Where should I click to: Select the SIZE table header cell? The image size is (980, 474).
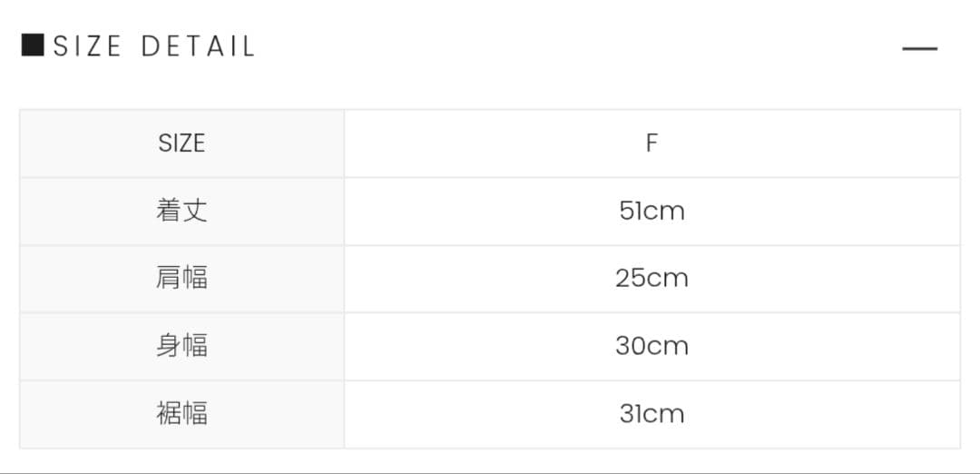[181, 143]
